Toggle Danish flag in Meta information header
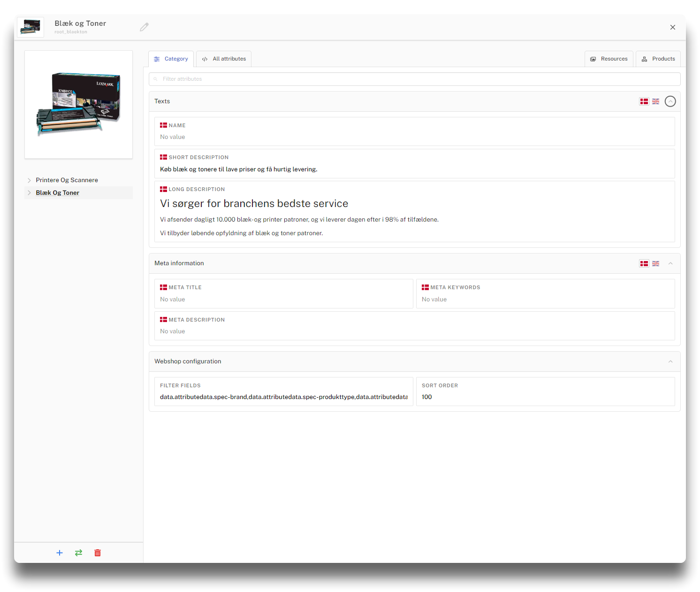Screen dimensions: 700x592 644,264
